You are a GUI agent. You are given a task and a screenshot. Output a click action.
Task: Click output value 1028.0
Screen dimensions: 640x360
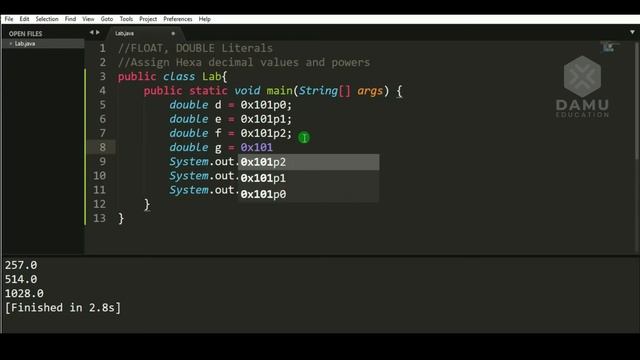(x=24, y=294)
